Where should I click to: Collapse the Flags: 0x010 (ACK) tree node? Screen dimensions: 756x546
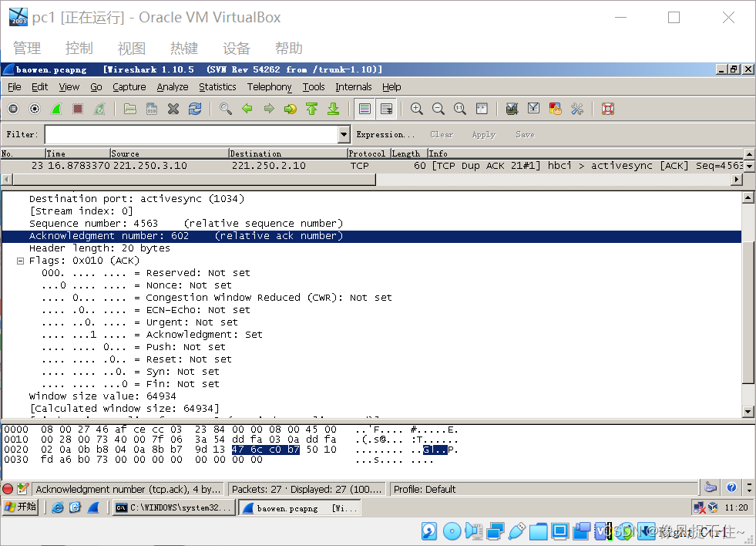coord(20,261)
